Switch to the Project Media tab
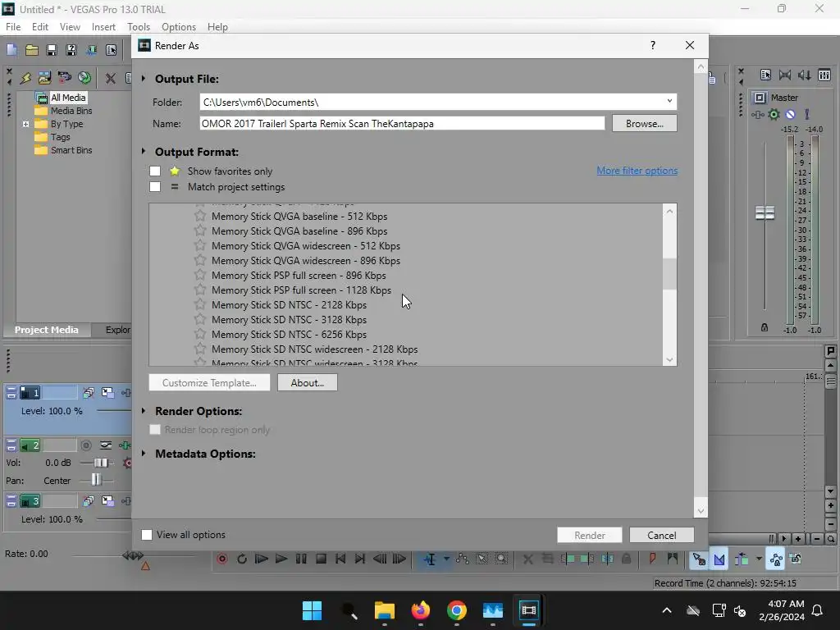Screen dimensions: 840x630 pos(47,330)
